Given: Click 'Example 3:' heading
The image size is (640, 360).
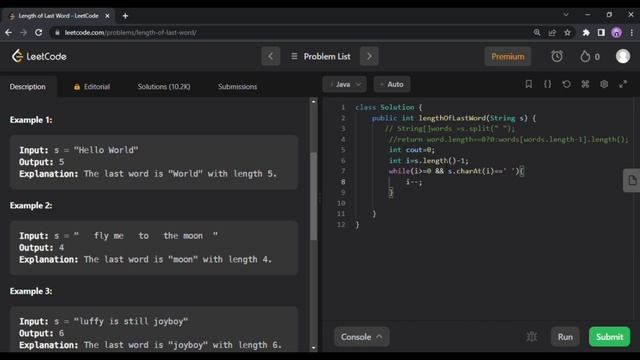Looking at the screenshot, I should point(31,291).
